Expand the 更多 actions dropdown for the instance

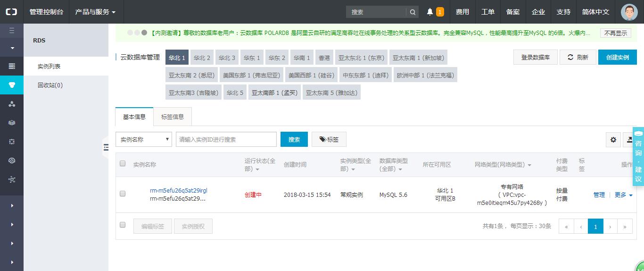pos(624,195)
